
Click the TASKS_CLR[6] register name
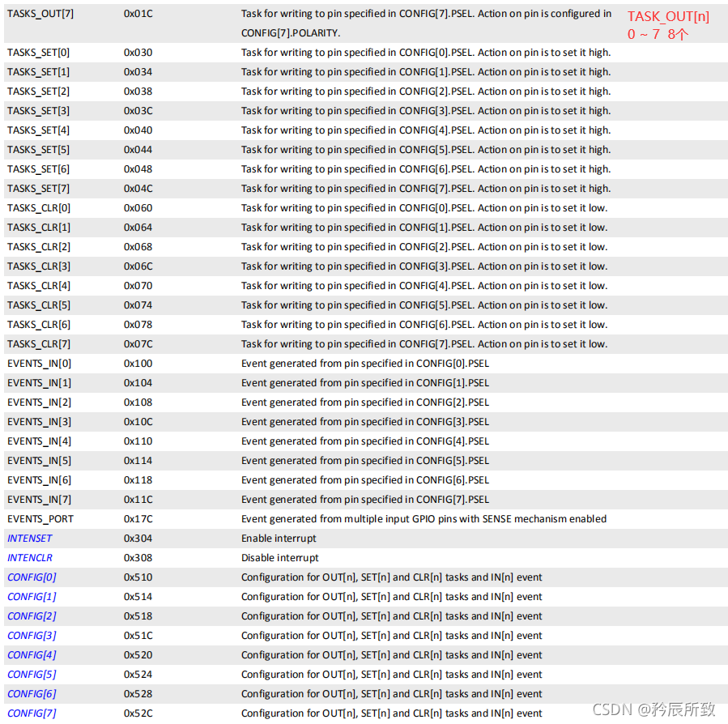point(39,325)
